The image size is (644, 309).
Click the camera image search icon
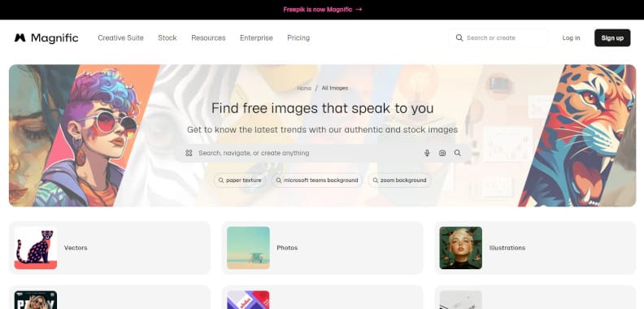pos(442,153)
